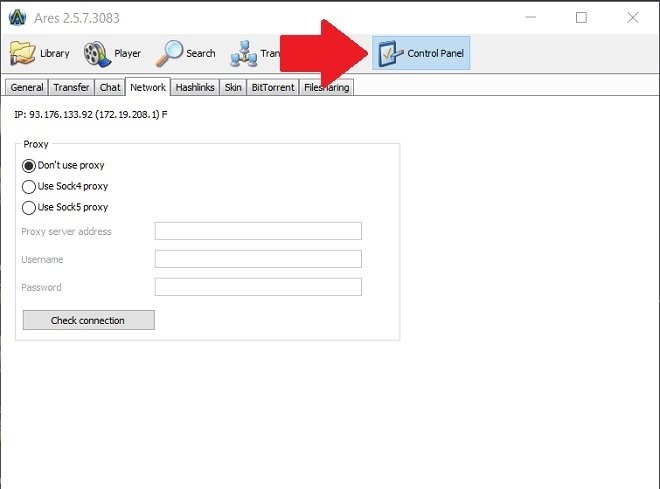Close the Ares window

click(632, 18)
